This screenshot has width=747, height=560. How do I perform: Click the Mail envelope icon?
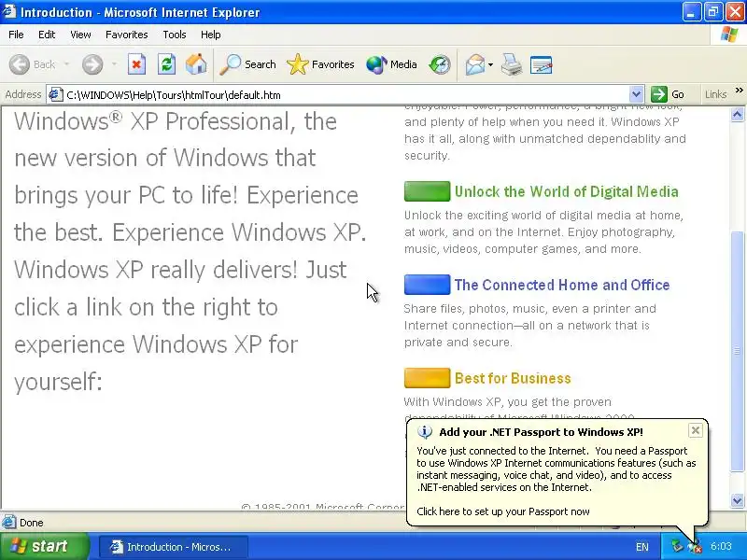coord(475,64)
